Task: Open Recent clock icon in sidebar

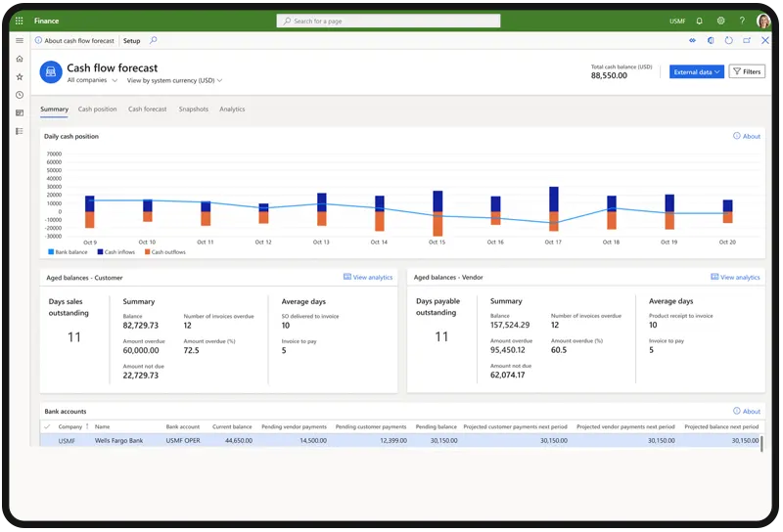Action: click(20, 95)
